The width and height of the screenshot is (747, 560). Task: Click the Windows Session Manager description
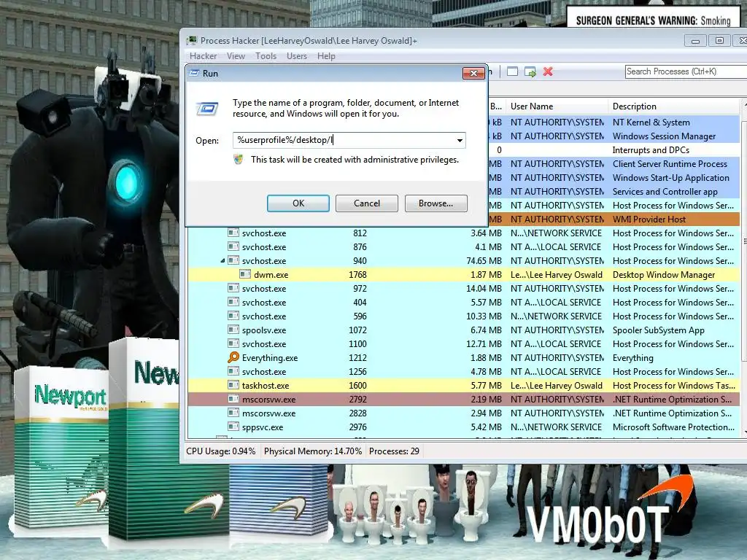664,136
